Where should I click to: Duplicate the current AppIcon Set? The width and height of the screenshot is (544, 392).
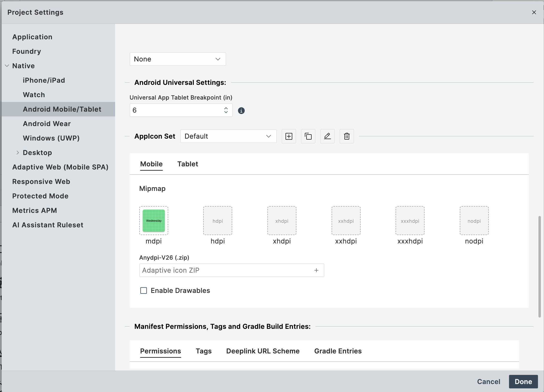click(308, 136)
